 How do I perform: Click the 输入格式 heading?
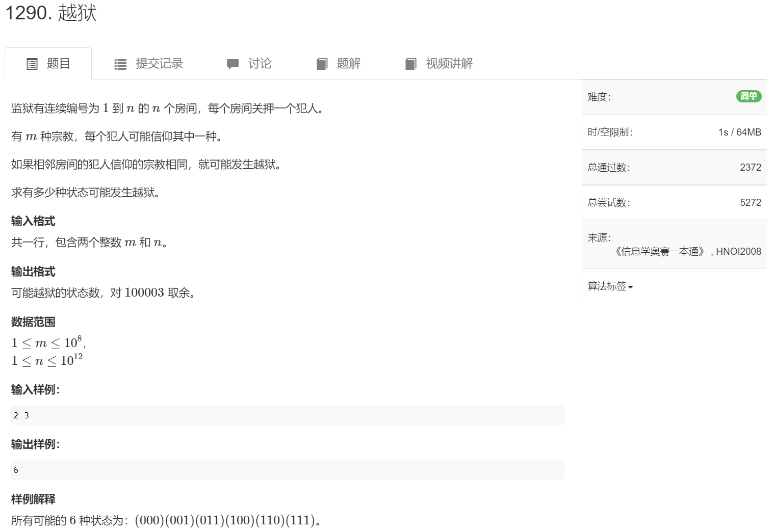33,221
